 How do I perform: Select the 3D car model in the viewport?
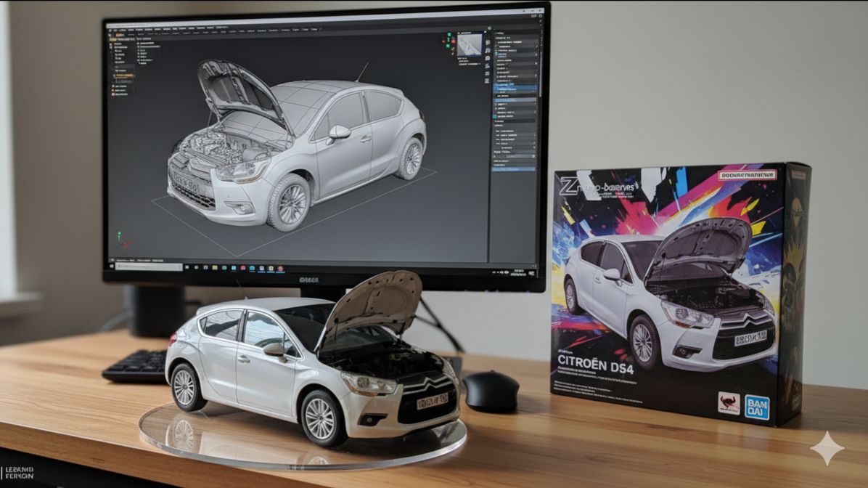296,147
